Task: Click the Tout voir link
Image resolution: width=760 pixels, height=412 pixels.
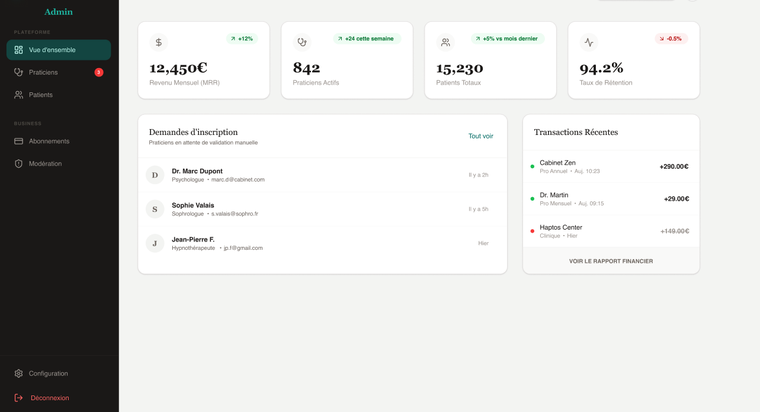Action: click(480, 136)
